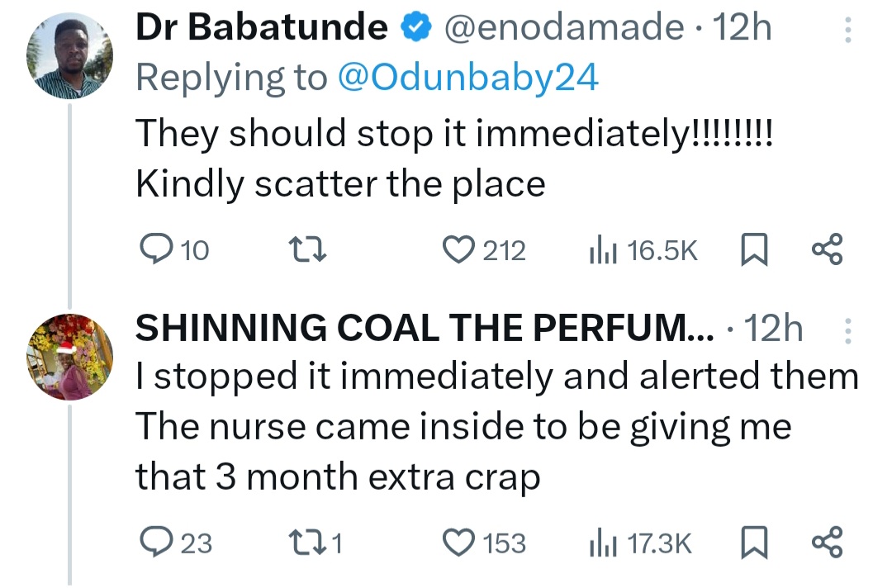Open the @enodamade handle
892x588 pixels.
565,30
